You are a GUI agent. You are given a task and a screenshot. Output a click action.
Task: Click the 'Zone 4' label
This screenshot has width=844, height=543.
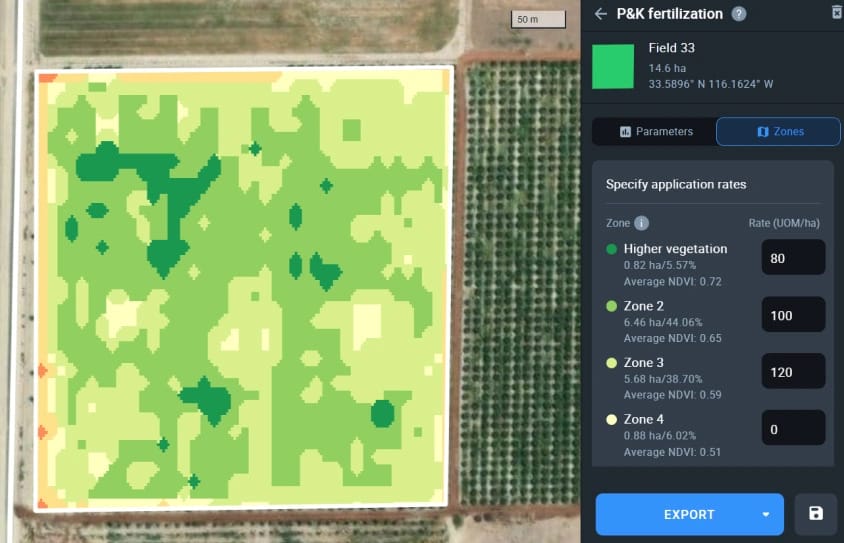pos(643,419)
